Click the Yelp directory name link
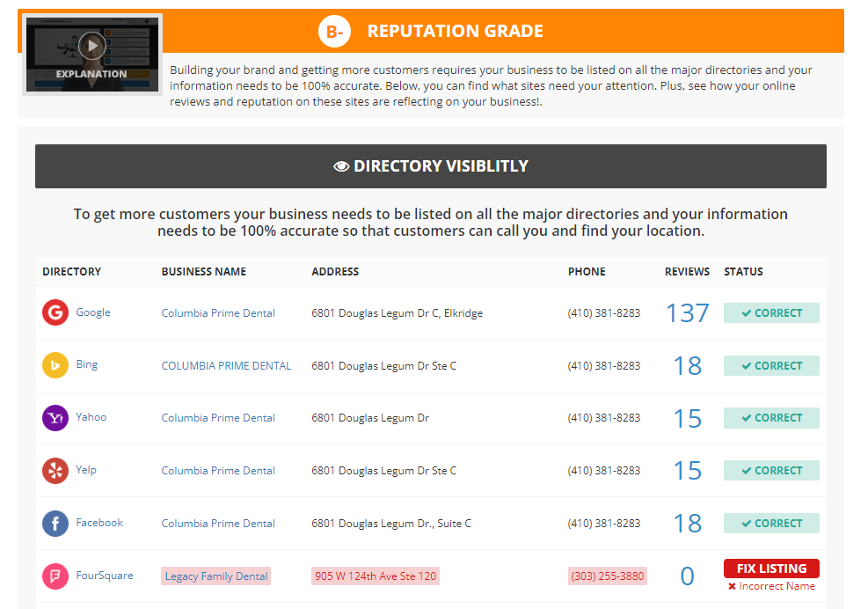The image size is (868, 609). (x=86, y=470)
